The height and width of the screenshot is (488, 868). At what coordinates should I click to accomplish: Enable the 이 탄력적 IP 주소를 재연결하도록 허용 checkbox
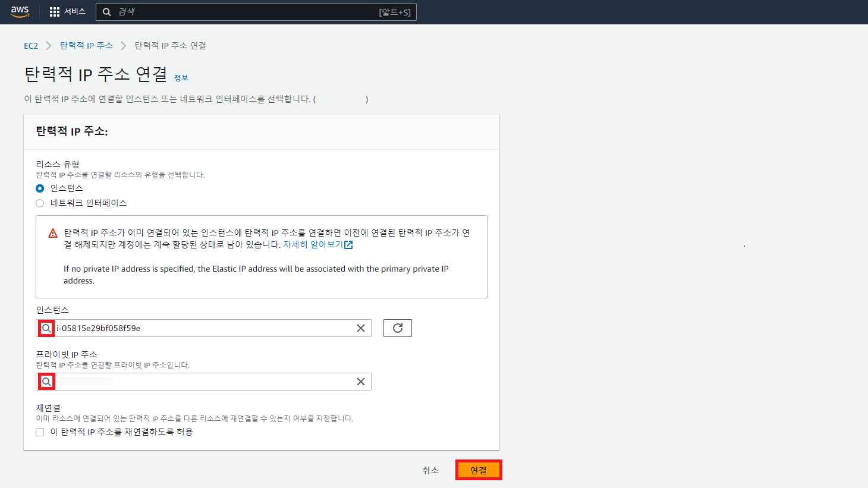[40, 432]
